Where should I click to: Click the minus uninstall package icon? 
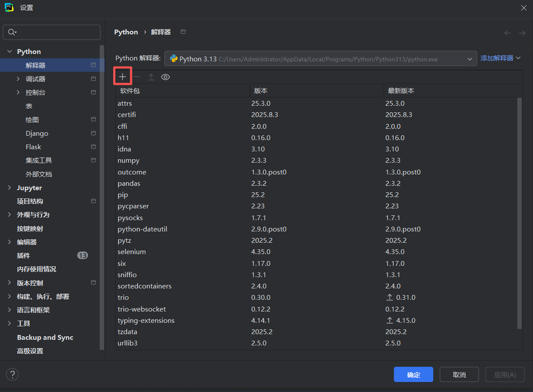pyautogui.click(x=137, y=77)
